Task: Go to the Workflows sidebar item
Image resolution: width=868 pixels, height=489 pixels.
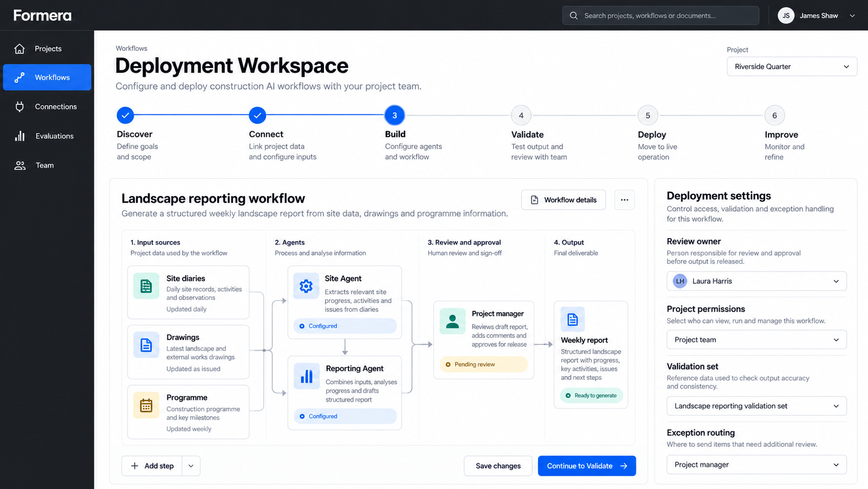Action: [x=47, y=77]
